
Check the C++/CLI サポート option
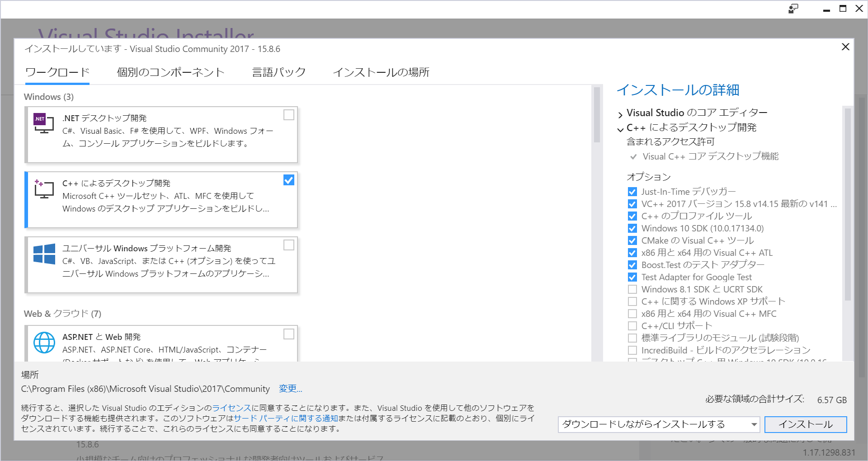point(632,326)
